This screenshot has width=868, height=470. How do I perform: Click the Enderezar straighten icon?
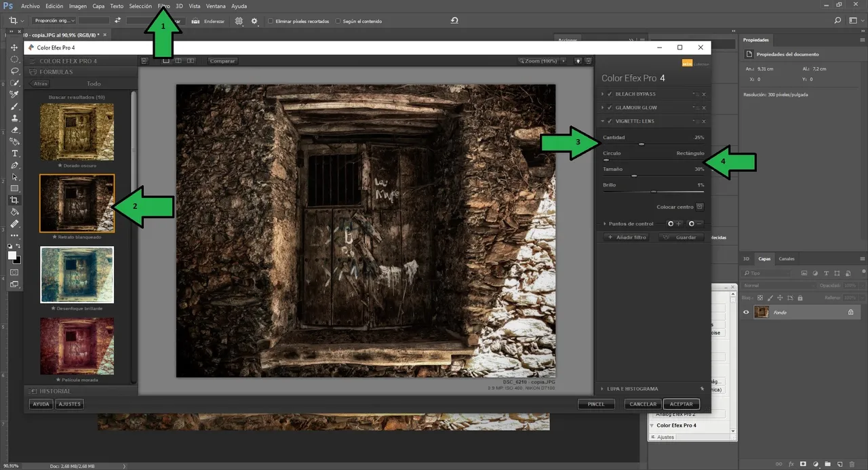[x=195, y=21]
